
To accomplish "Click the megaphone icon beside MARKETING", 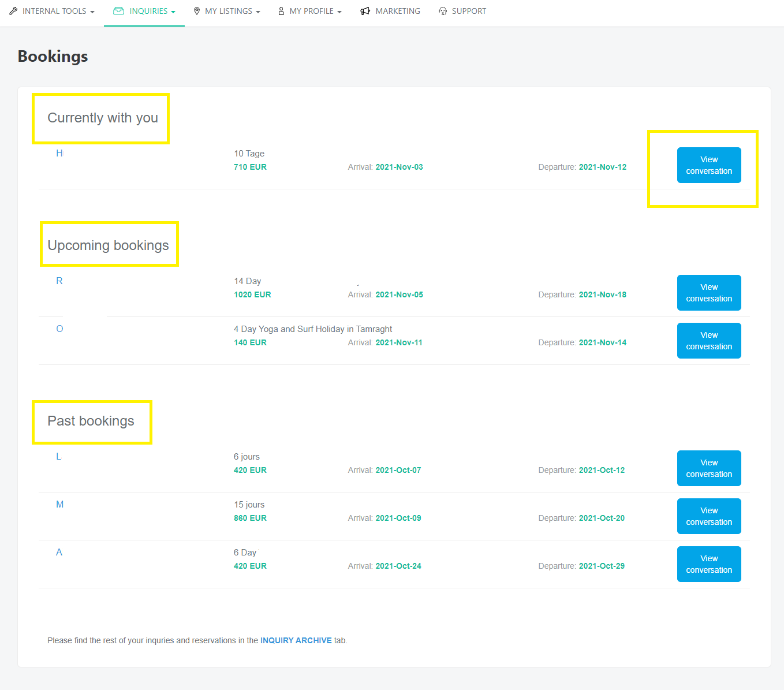I will click(x=365, y=10).
